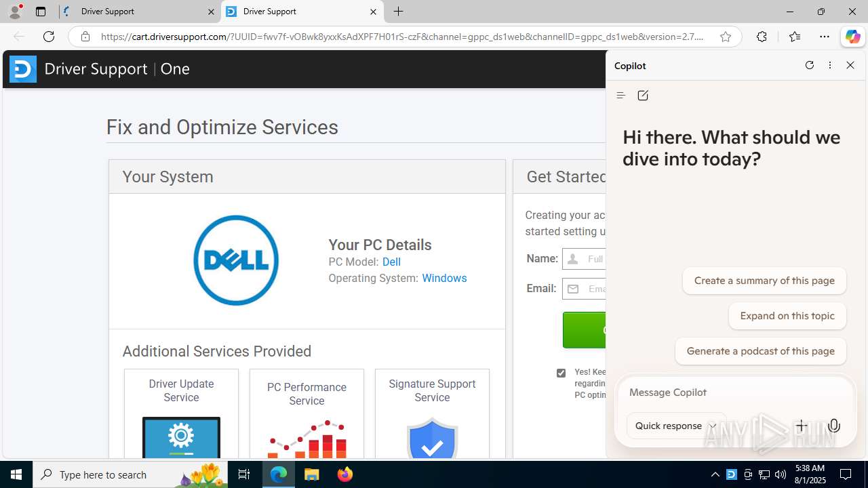Go back to the previous page
This screenshot has height=488, width=868.
pyautogui.click(x=19, y=37)
